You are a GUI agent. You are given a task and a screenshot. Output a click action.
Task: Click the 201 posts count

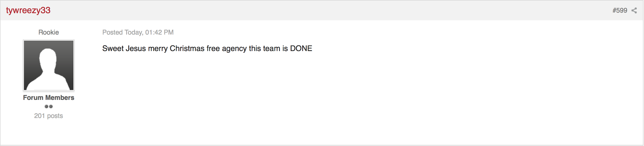[49, 116]
